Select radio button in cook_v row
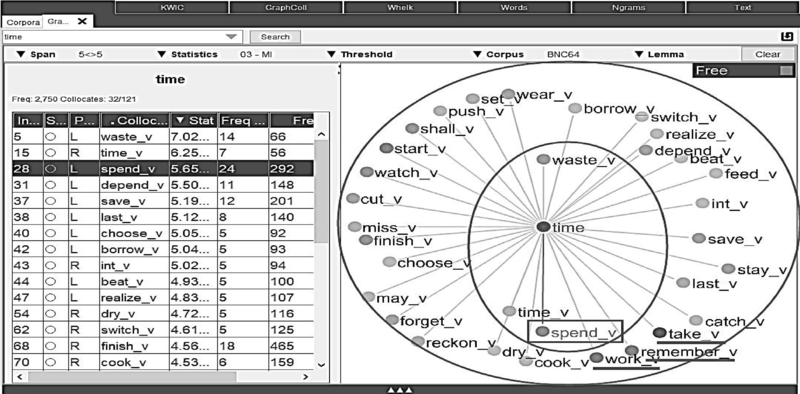 click(x=51, y=362)
